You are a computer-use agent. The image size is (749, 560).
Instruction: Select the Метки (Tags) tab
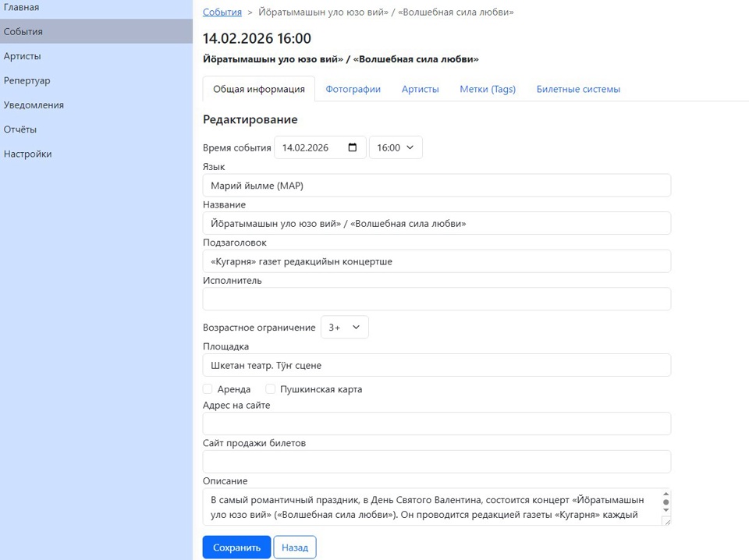[488, 89]
